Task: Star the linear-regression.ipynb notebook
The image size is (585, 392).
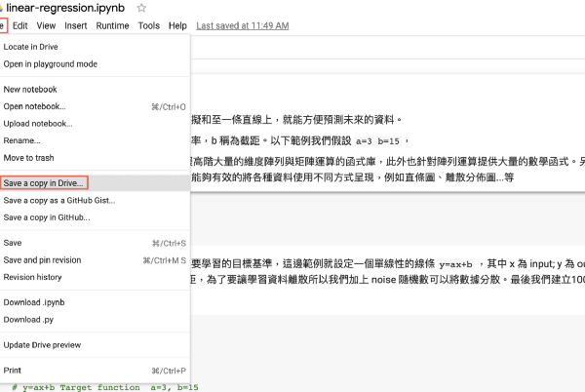Action: pyautogui.click(x=141, y=8)
